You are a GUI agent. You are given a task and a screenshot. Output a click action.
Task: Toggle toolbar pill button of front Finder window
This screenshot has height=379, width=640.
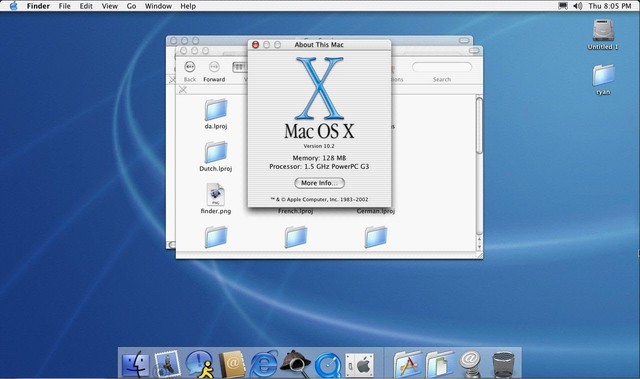click(x=474, y=50)
